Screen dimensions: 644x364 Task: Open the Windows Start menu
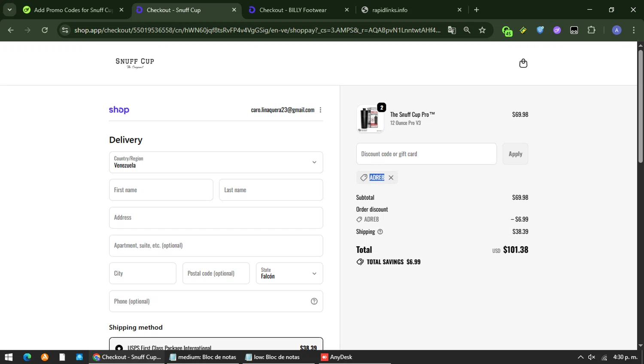pos(9,357)
